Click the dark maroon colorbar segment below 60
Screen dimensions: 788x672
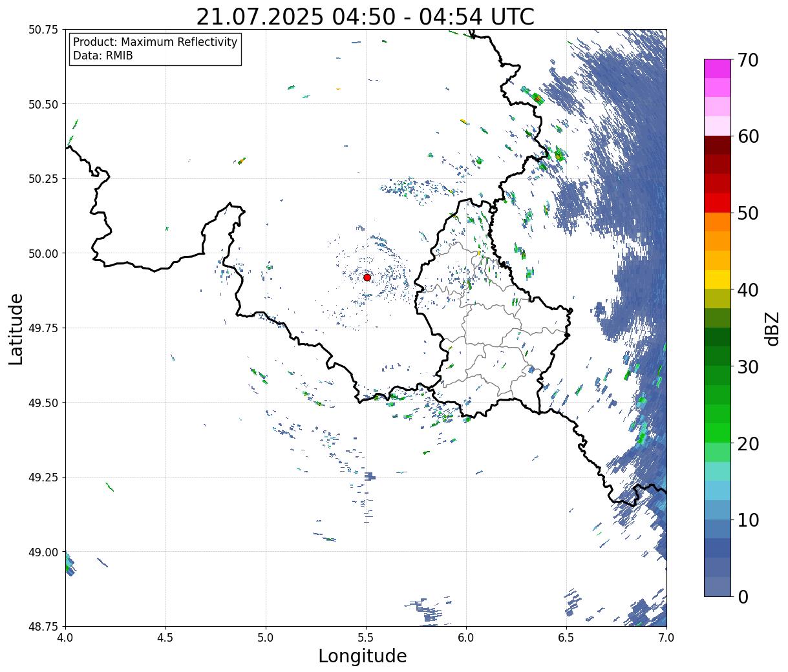pos(718,145)
